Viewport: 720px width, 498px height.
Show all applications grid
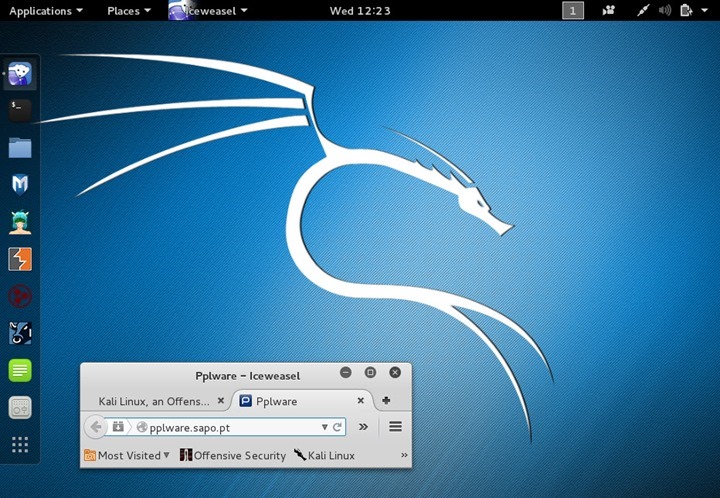(x=20, y=444)
